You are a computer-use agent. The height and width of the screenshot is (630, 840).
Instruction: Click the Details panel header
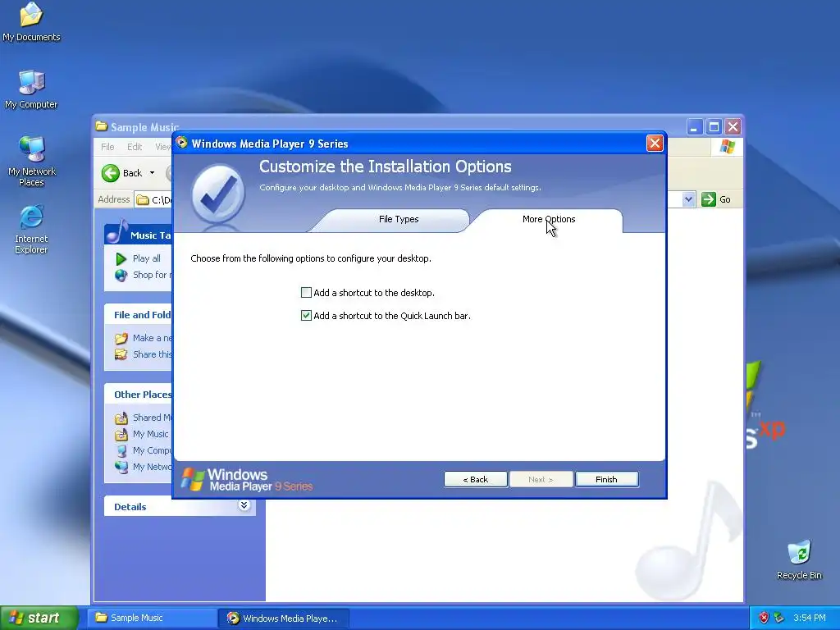[x=180, y=506]
